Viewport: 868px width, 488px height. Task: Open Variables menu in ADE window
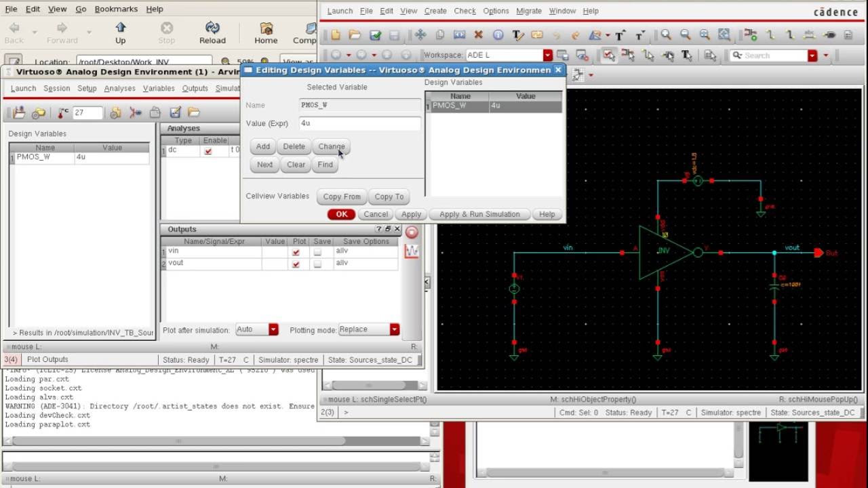(x=159, y=88)
